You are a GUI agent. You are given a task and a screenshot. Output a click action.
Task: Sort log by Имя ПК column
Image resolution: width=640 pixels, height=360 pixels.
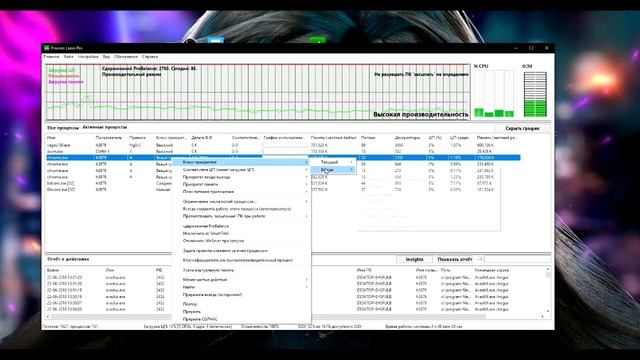(364, 270)
